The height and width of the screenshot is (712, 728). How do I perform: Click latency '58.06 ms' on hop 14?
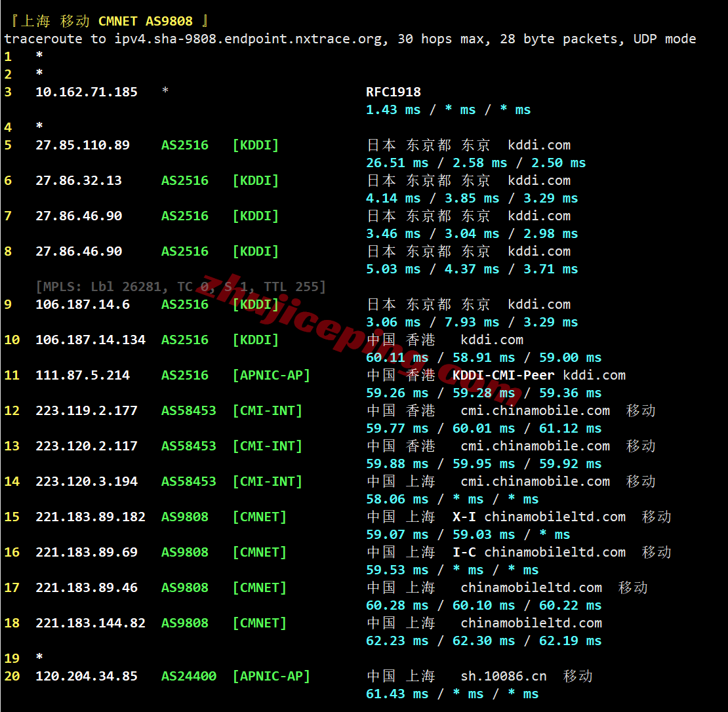[x=397, y=499]
